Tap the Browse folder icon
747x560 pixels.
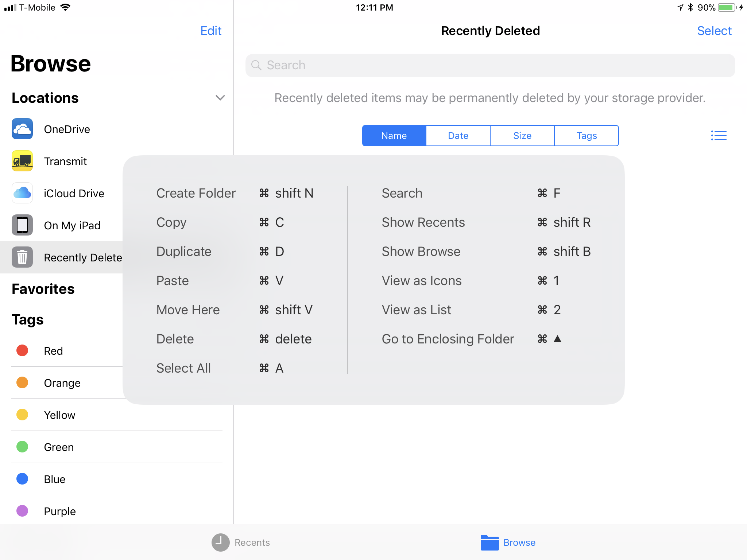point(489,542)
